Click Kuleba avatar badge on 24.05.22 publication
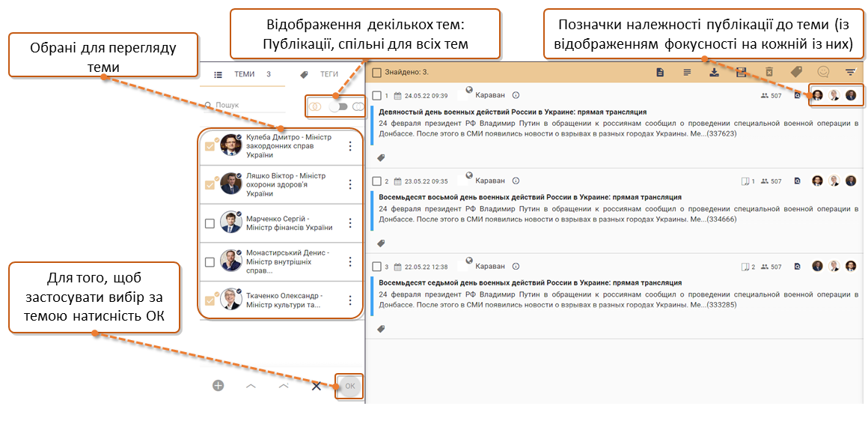Image resolution: width=868 pixels, height=421 pixels. coord(817,95)
